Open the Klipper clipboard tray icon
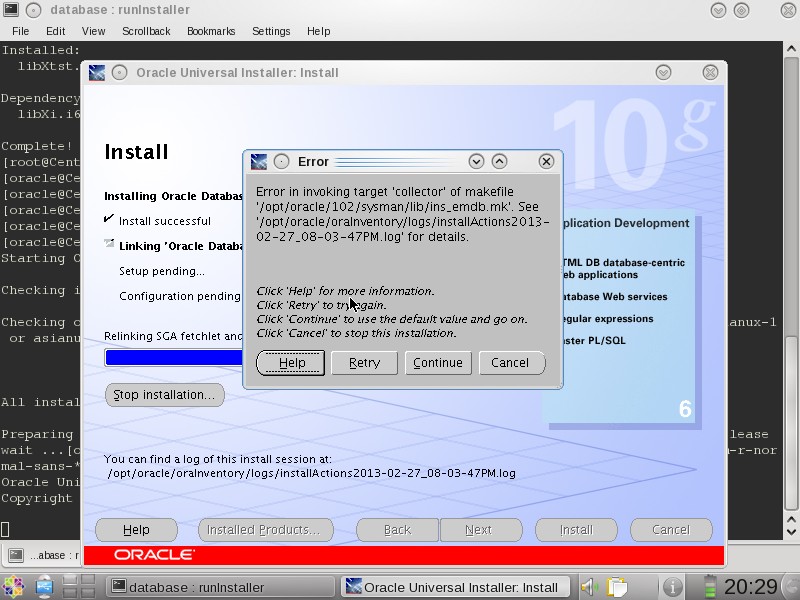 (x=617, y=587)
